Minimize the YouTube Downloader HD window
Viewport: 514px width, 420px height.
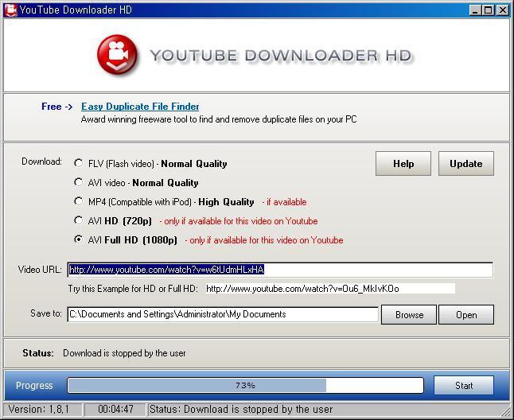point(475,10)
